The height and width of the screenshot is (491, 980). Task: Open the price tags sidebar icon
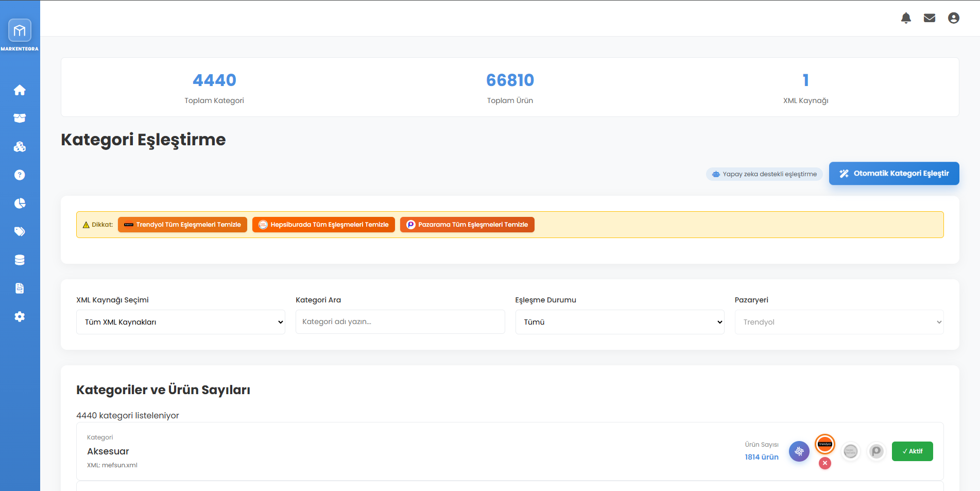click(20, 232)
